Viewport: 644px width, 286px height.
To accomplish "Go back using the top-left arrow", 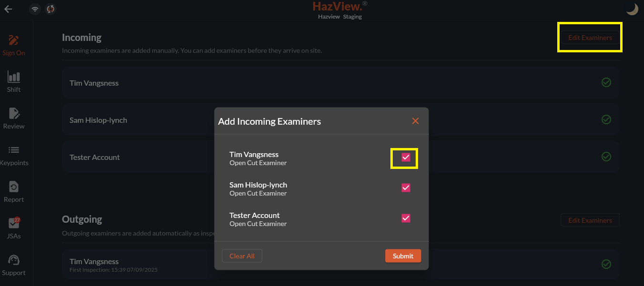I will point(8,9).
